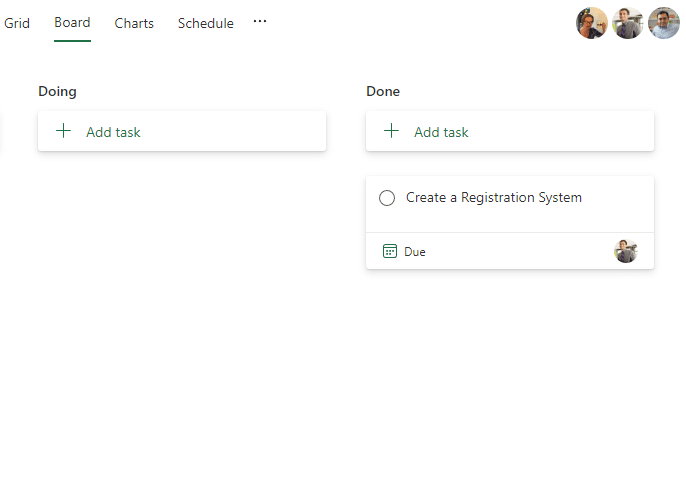Click the middle member avatar in header
The width and height of the screenshot is (686, 478).
click(x=628, y=23)
